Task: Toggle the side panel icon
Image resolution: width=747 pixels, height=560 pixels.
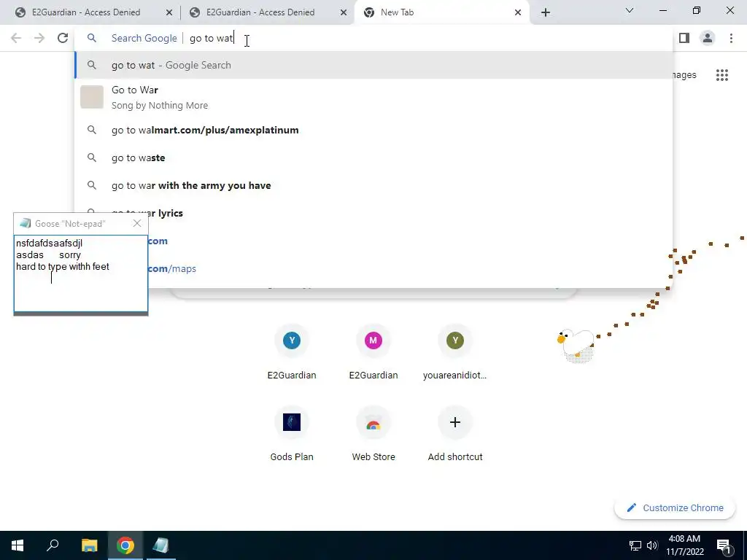Action: point(684,38)
